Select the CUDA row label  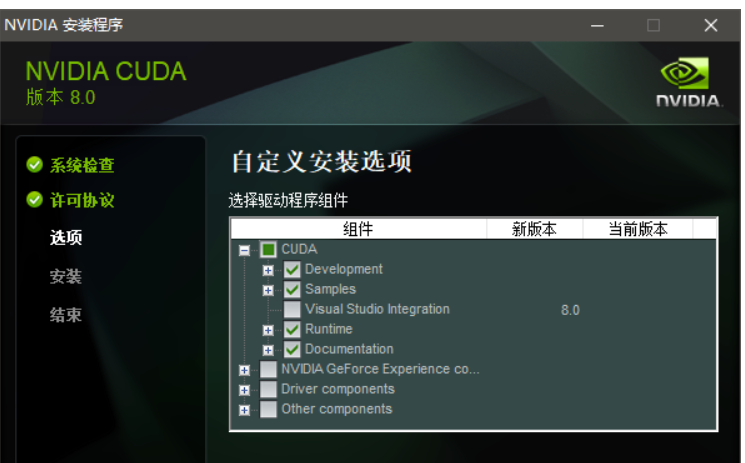[299, 249]
